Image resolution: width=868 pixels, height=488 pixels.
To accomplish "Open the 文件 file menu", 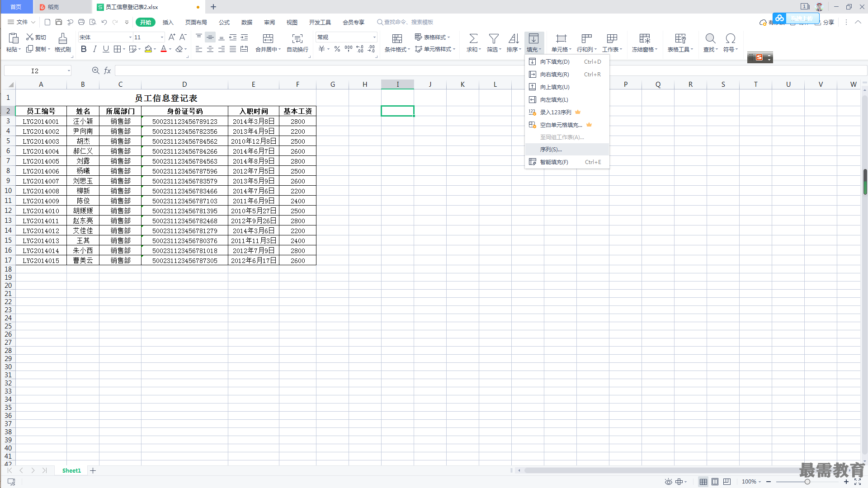I will coord(21,22).
